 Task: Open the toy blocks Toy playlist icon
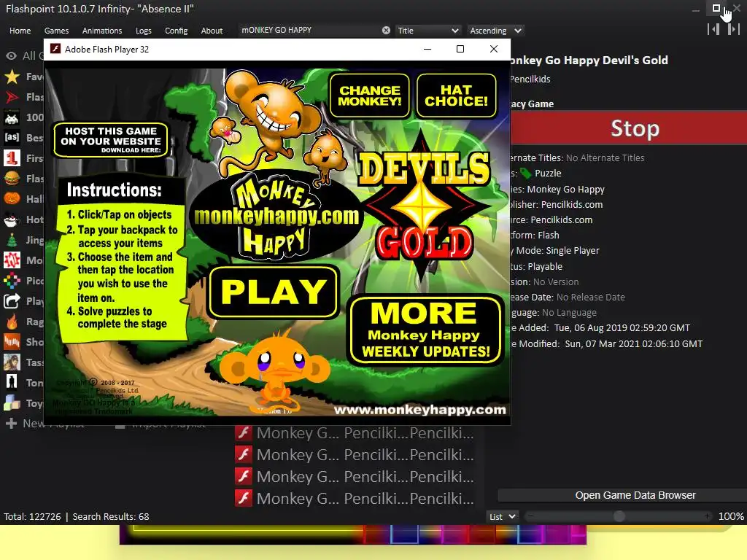click(x=12, y=403)
